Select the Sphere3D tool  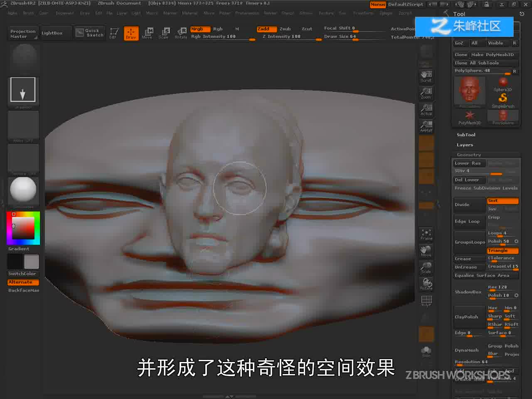coord(503,84)
